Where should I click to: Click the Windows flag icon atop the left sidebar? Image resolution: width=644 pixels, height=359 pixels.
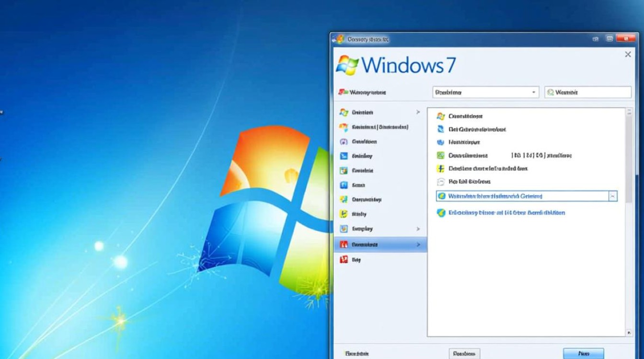coord(344,112)
